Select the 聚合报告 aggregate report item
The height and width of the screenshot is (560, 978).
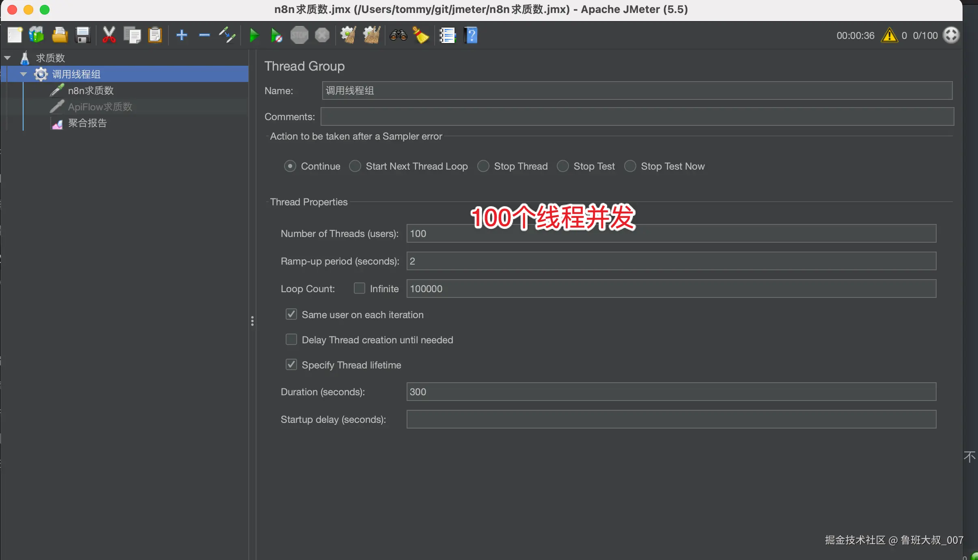coord(87,123)
